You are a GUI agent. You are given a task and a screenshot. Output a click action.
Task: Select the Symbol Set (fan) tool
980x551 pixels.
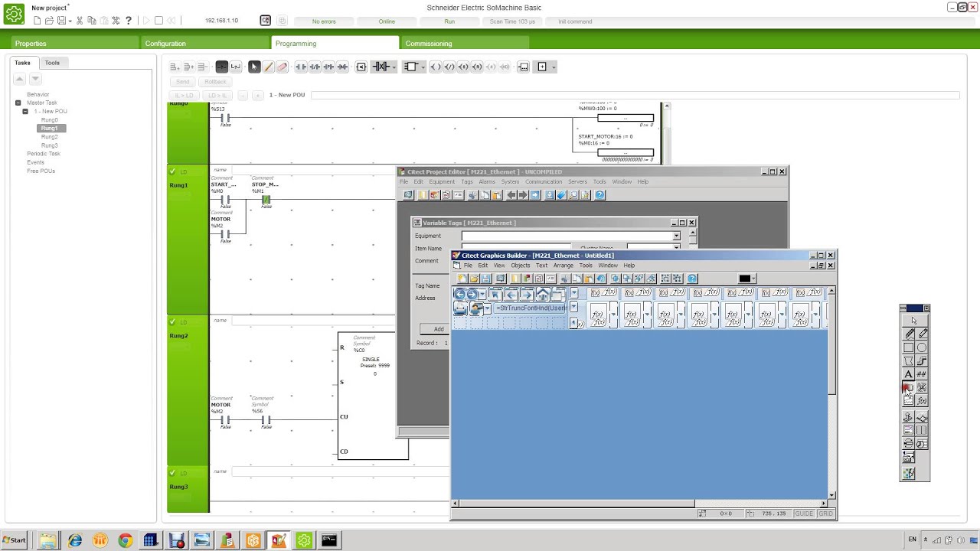(922, 387)
